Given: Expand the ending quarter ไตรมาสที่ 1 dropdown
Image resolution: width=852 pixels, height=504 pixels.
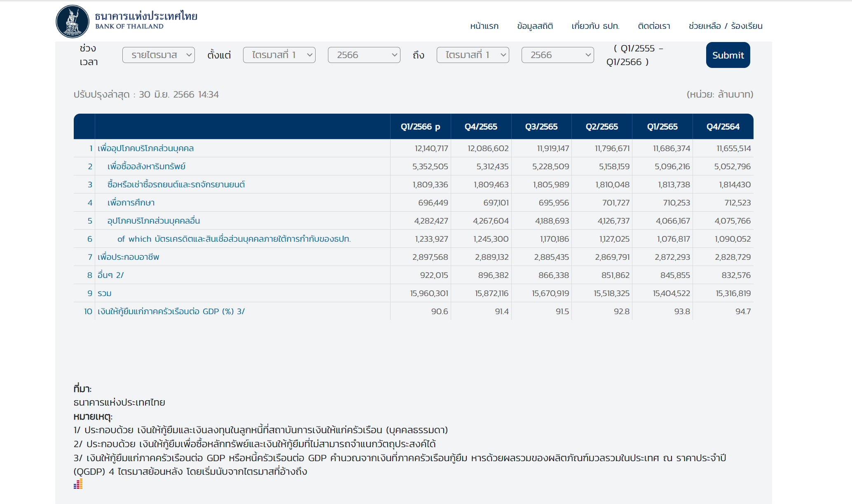Looking at the screenshot, I should point(473,55).
